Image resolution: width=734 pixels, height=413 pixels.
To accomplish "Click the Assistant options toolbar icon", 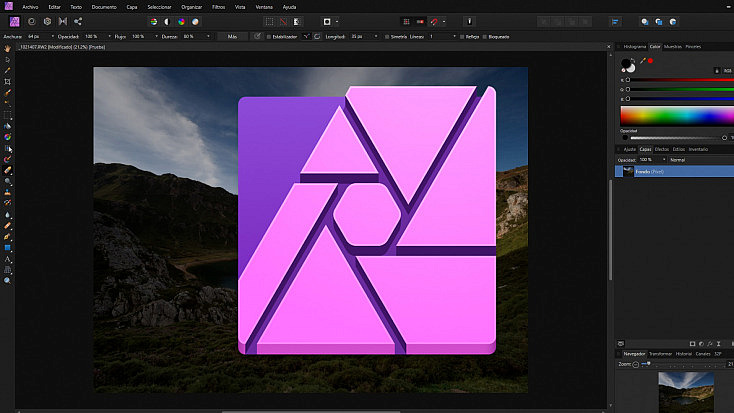I will tap(470, 22).
